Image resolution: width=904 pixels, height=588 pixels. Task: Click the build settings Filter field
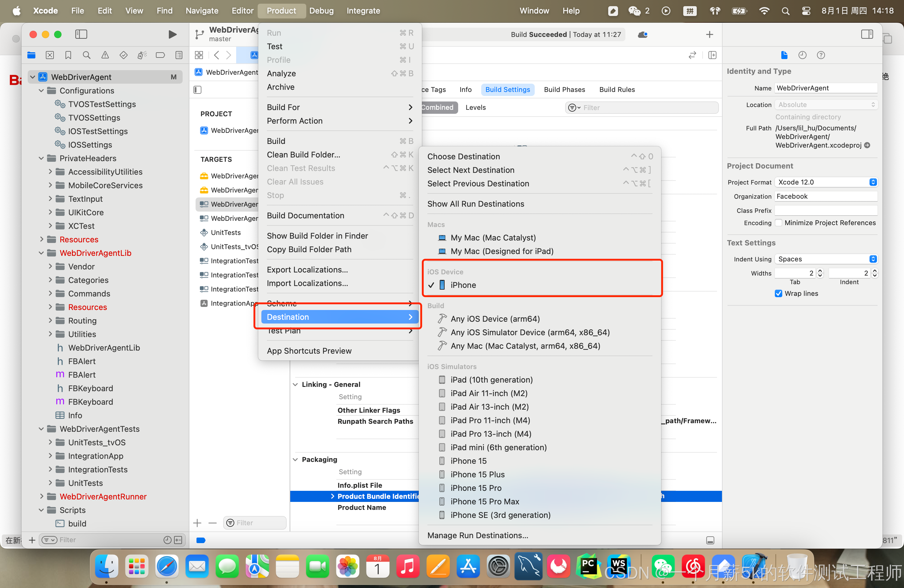(641, 108)
